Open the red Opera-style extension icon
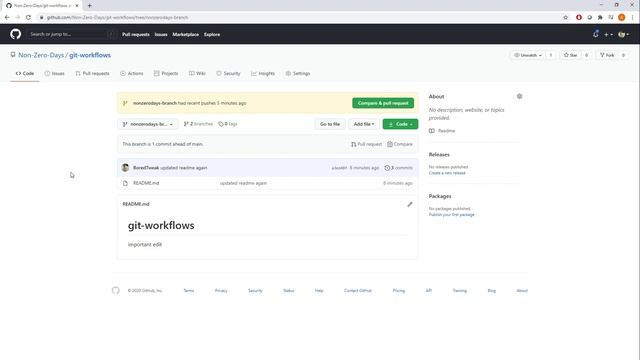The height and width of the screenshot is (360, 640). (579, 18)
